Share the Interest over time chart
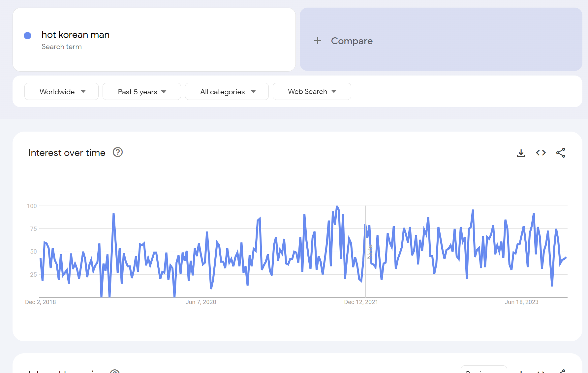Image resolution: width=588 pixels, height=373 pixels. (x=561, y=153)
